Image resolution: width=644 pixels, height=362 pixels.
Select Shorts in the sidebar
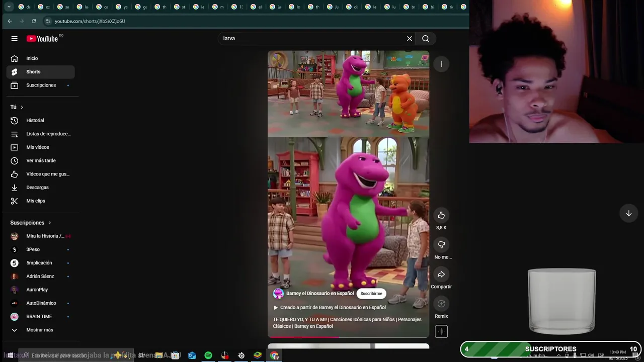coord(40,72)
